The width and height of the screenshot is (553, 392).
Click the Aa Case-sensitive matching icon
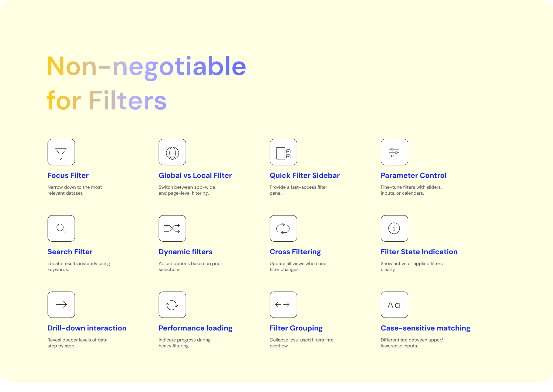click(394, 305)
